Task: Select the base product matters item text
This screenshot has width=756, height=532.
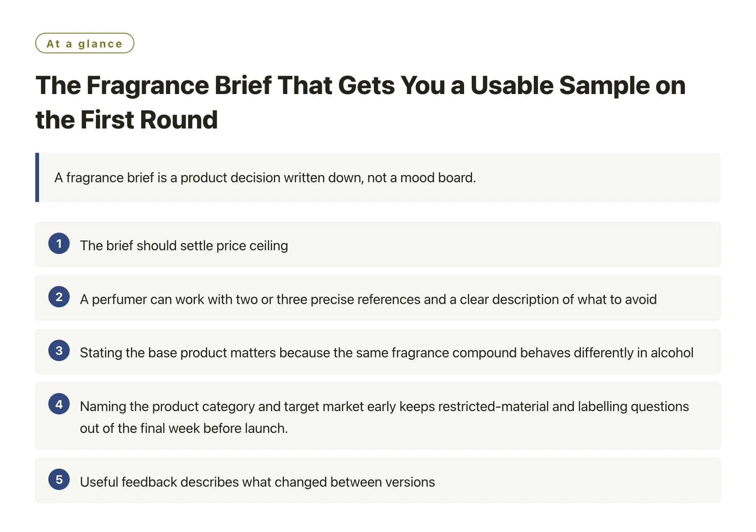Action: [386, 353]
